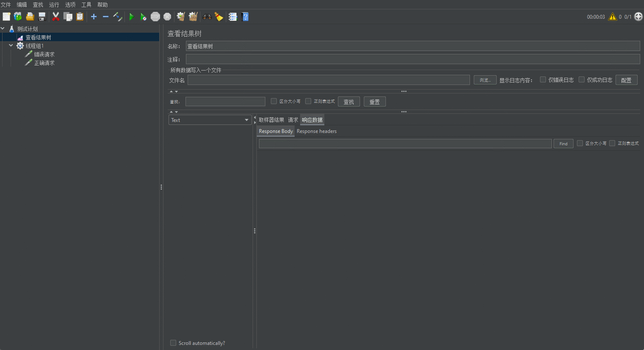Click the 文件名 input field

click(x=329, y=80)
